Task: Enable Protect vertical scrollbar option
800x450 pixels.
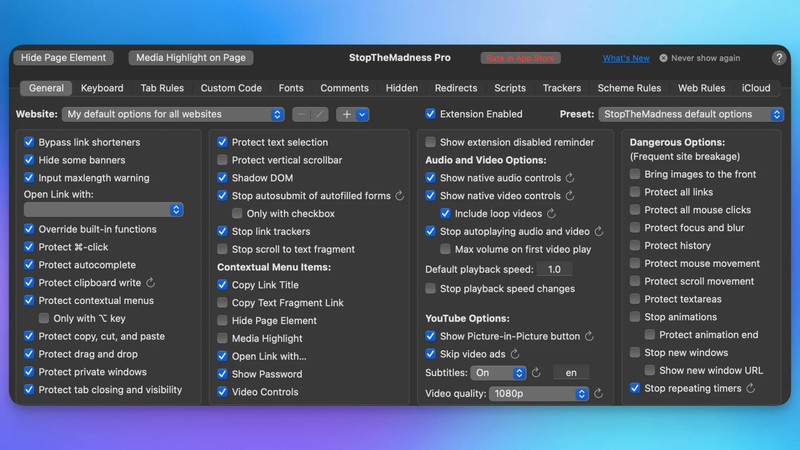Action: coord(223,160)
